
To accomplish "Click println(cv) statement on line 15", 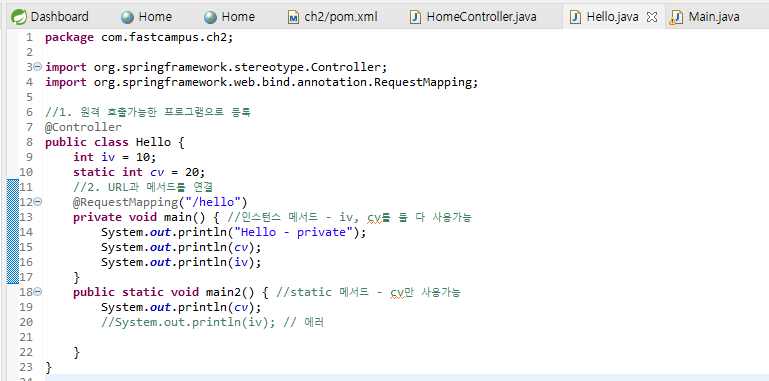I will 181,247.
